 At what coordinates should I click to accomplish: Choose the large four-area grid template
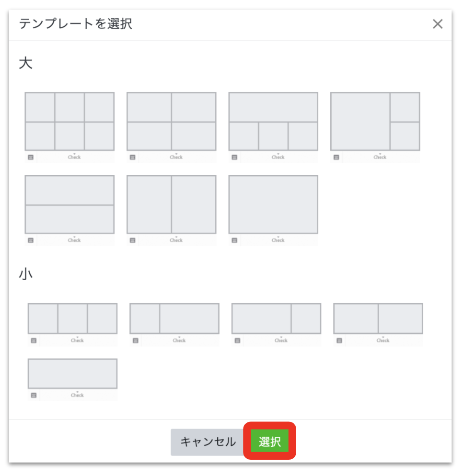pyautogui.click(x=172, y=122)
